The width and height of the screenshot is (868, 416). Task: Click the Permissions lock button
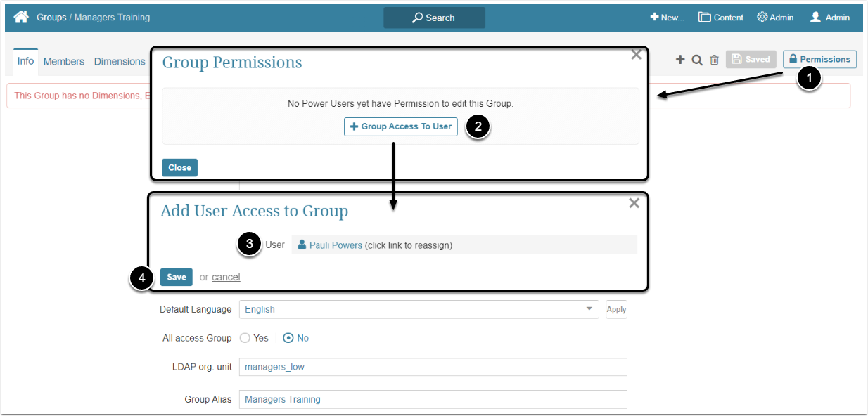(x=819, y=59)
